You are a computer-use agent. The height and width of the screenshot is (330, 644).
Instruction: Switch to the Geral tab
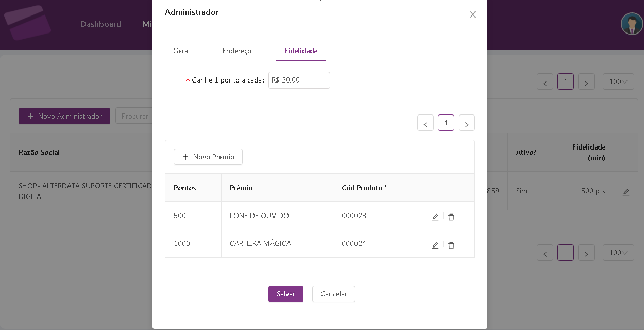click(181, 51)
